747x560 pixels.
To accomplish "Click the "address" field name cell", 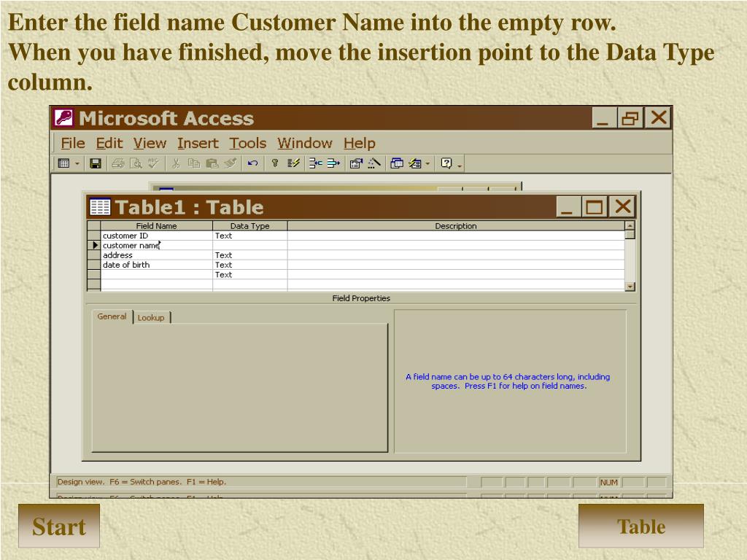I will click(156, 255).
